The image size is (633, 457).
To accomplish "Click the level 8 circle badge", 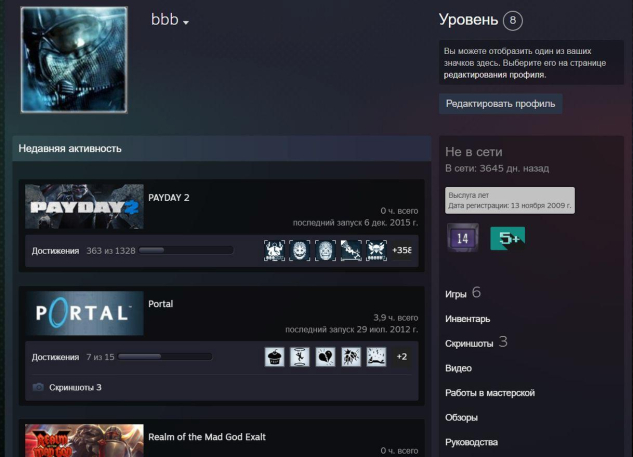I will pos(513,21).
